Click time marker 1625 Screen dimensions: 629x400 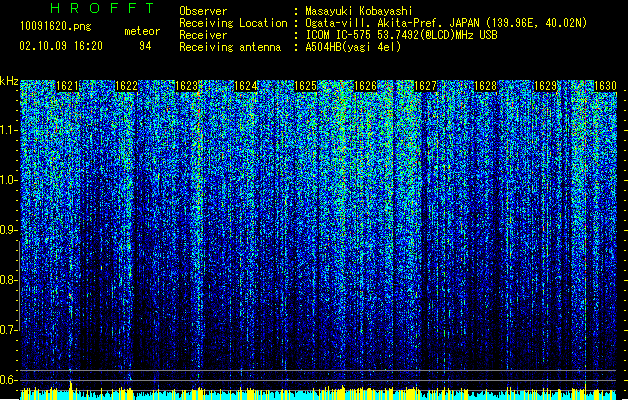pyautogui.click(x=306, y=86)
